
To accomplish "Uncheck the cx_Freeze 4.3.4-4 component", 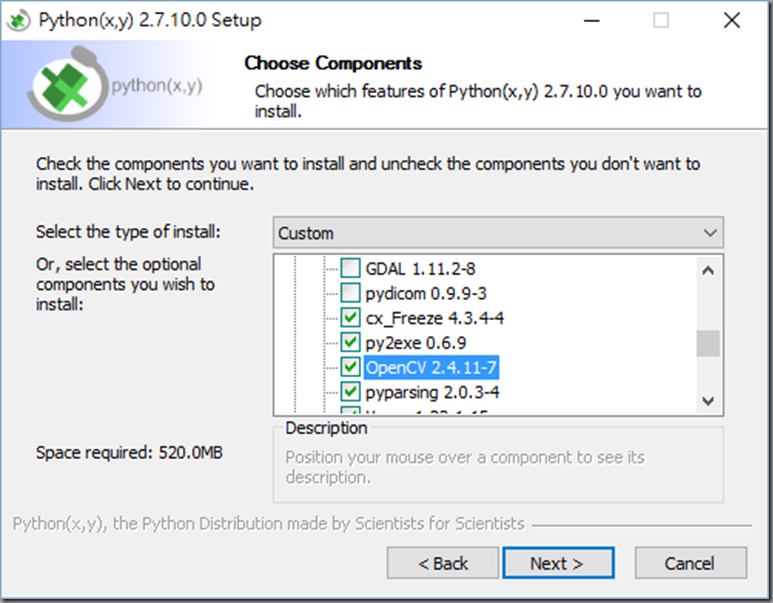I will [x=350, y=318].
